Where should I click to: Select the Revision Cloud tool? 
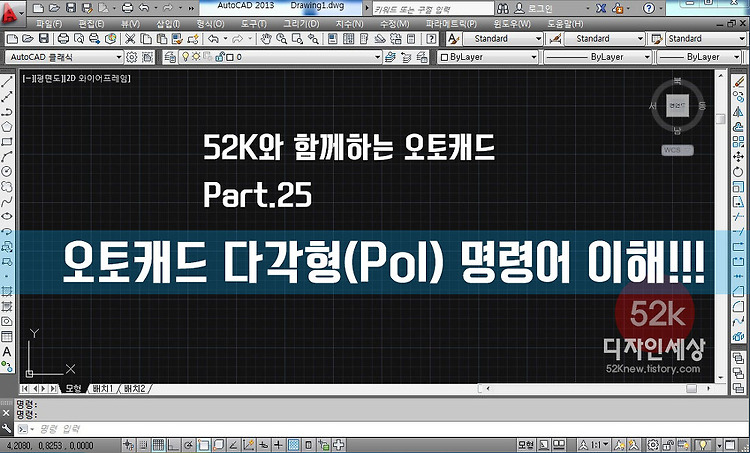tap(7, 186)
